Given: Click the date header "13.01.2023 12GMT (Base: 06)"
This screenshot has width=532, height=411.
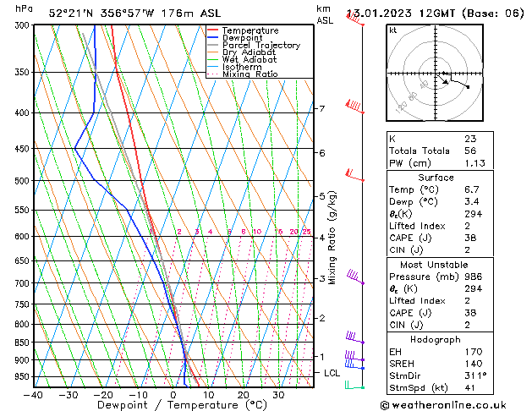Looking at the screenshot, I should [435, 14].
